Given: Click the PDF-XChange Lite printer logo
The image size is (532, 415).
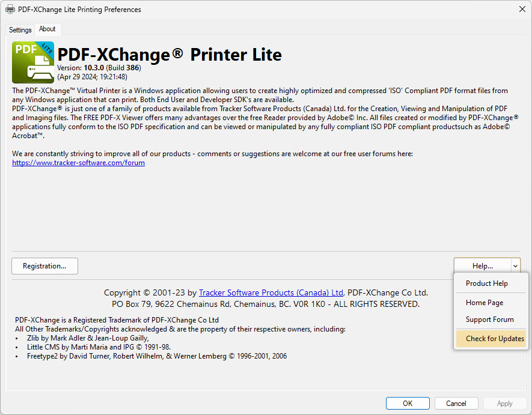Looking at the screenshot, I should coord(33,62).
